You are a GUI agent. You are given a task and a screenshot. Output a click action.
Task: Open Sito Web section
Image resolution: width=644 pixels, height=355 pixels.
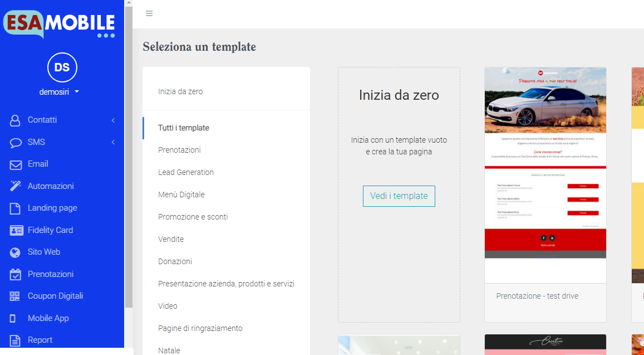coord(43,252)
